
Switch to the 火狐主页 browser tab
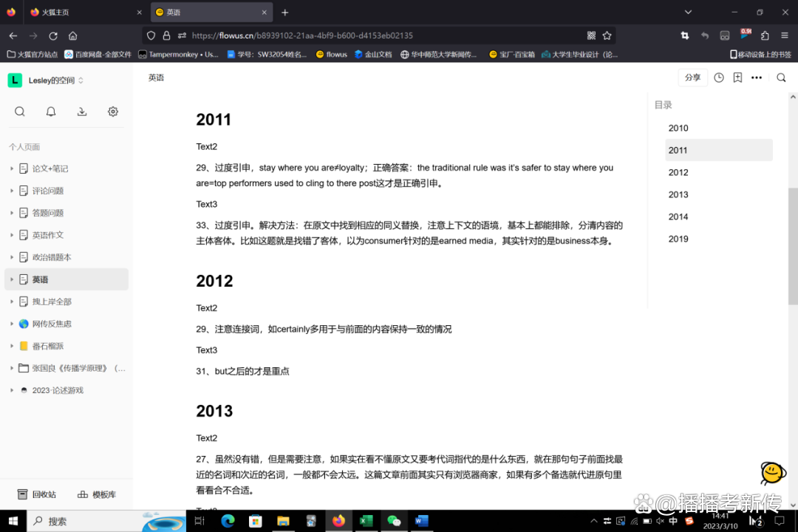tap(85, 13)
